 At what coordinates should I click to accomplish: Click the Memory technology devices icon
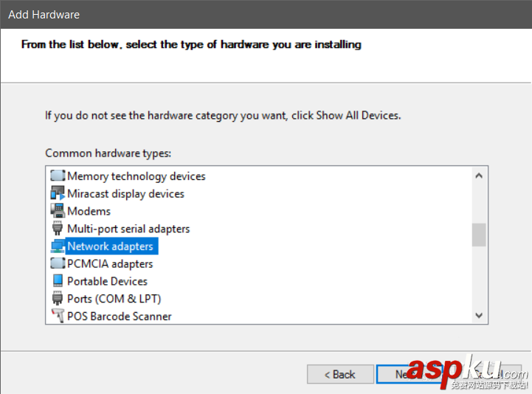58,176
